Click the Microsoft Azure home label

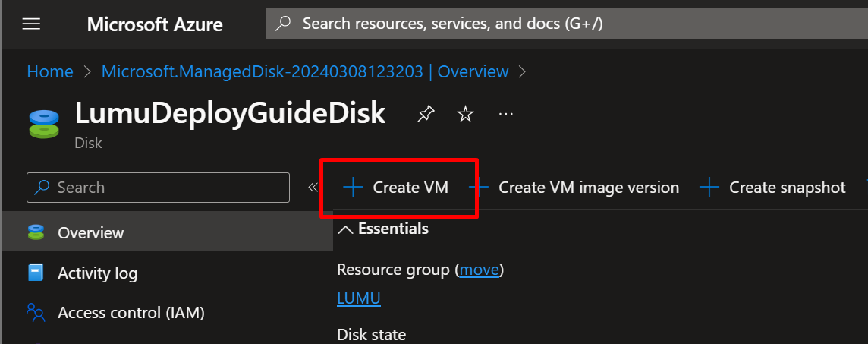tap(155, 24)
